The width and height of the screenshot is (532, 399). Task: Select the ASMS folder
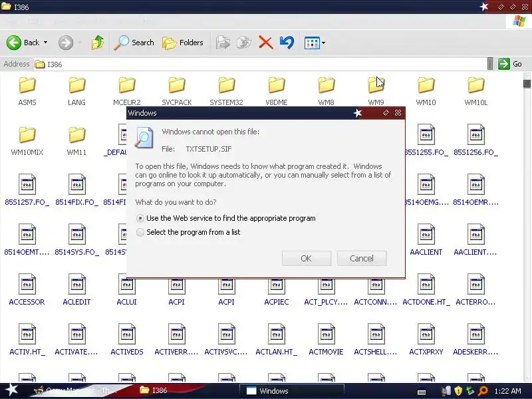point(27,91)
